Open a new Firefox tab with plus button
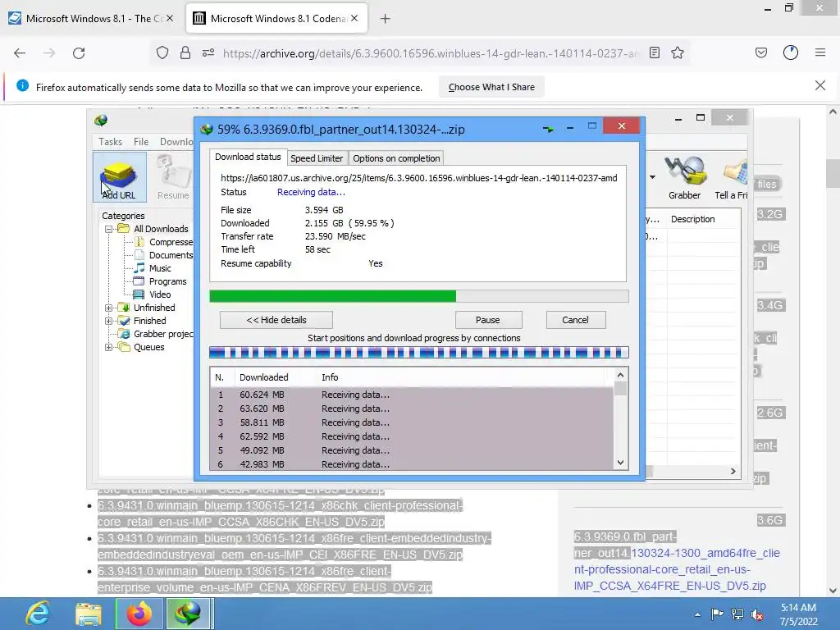 click(386, 19)
